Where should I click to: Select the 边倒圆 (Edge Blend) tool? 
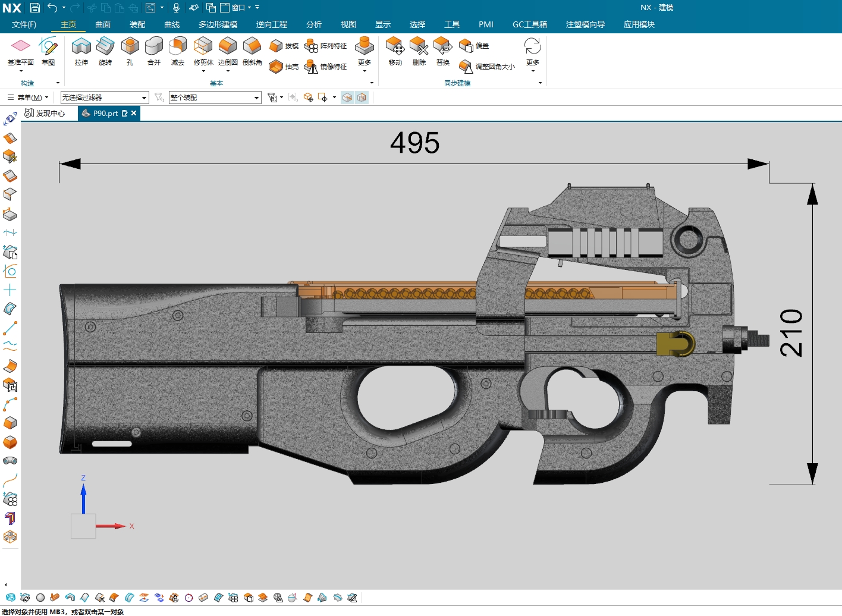click(x=228, y=51)
